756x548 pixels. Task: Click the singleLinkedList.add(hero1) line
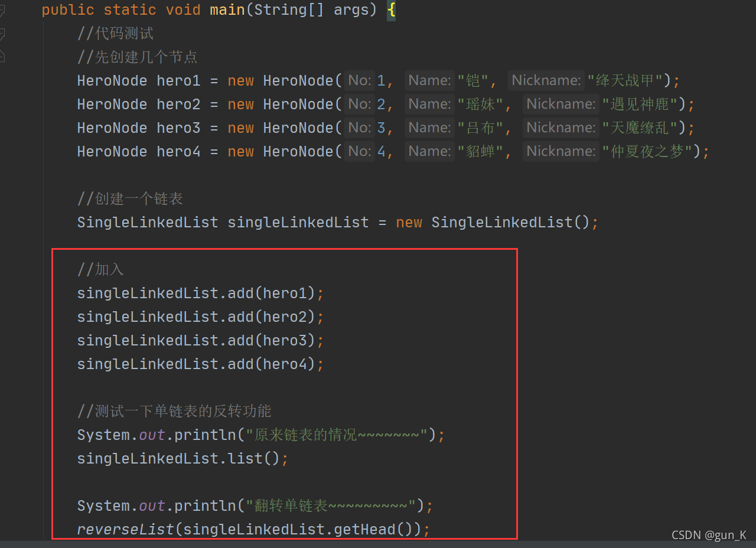pos(201,293)
